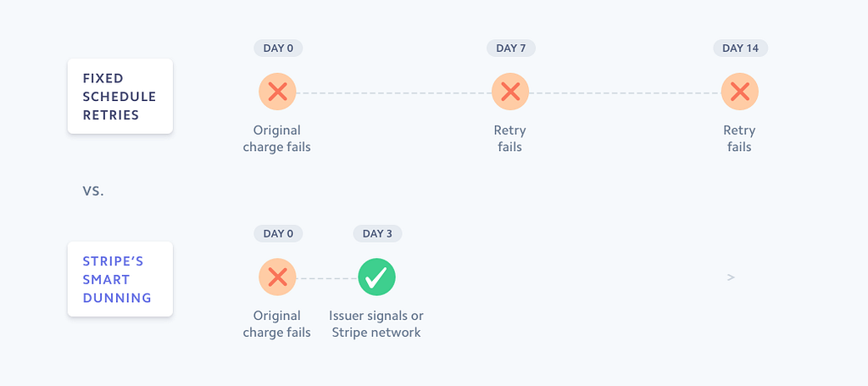Screen dimensions: 868x386
Task: Click the Smart Dunning DAY 0 badge
Action: 278,233
